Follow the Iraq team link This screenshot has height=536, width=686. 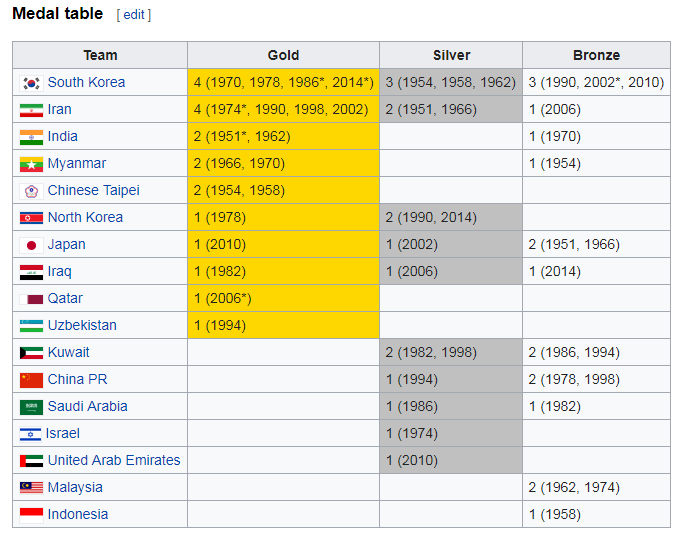click(x=60, y=272)
